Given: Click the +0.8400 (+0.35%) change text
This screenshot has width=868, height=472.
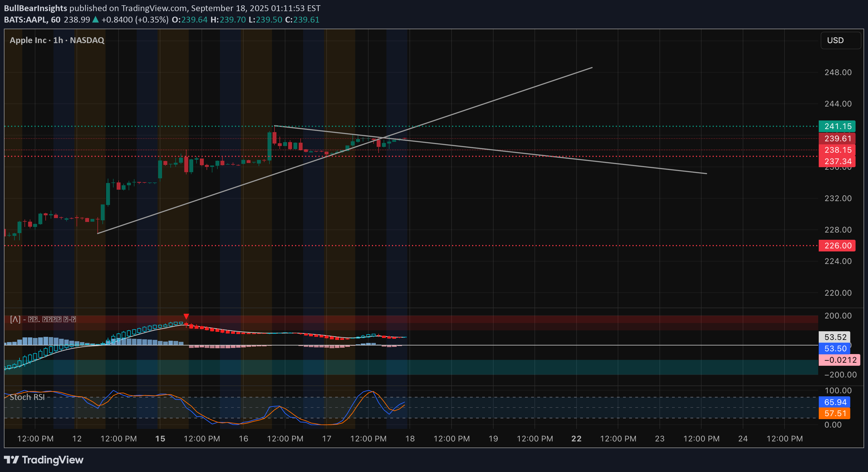Looking at the screenshot, I should pyautogui.click(x=135, y=19).
